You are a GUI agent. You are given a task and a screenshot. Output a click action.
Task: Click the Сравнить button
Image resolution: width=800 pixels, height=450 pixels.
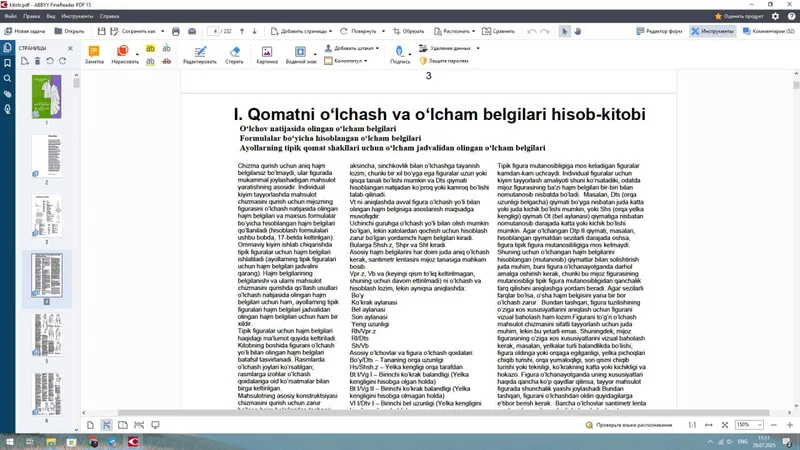tap(498, 31)
